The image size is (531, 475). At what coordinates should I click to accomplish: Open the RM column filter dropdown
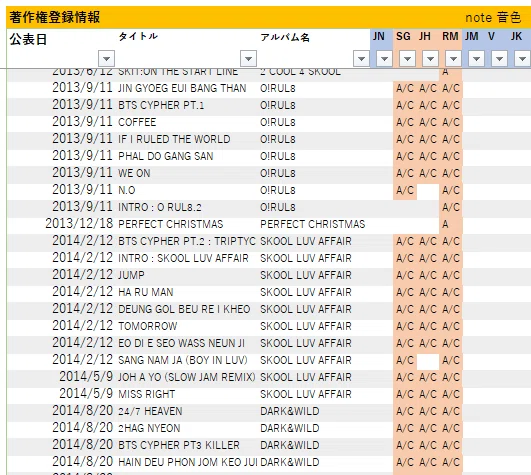(453, 59)
